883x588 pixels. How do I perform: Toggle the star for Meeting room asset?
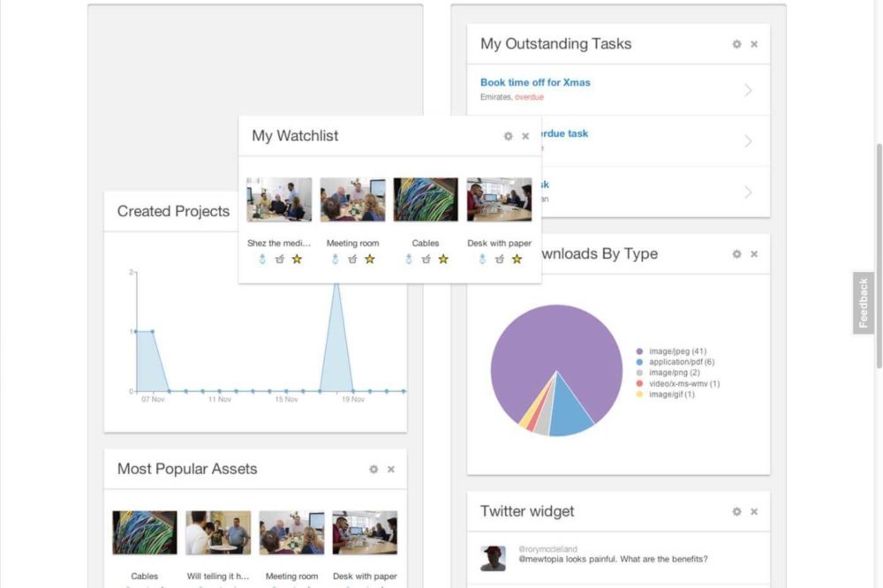coord(370,259)
